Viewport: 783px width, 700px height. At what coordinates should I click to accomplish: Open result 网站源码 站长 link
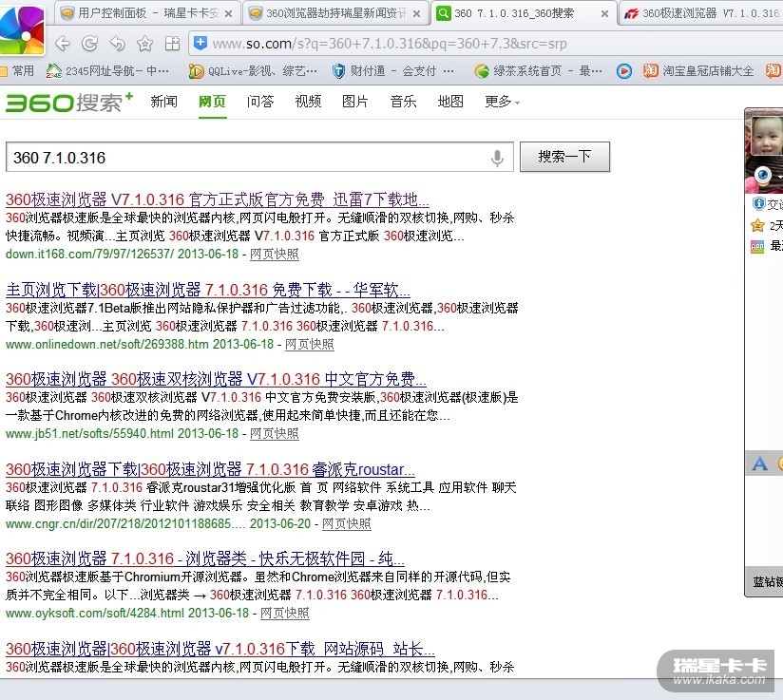pyautogui.click(x=220, y=649)
